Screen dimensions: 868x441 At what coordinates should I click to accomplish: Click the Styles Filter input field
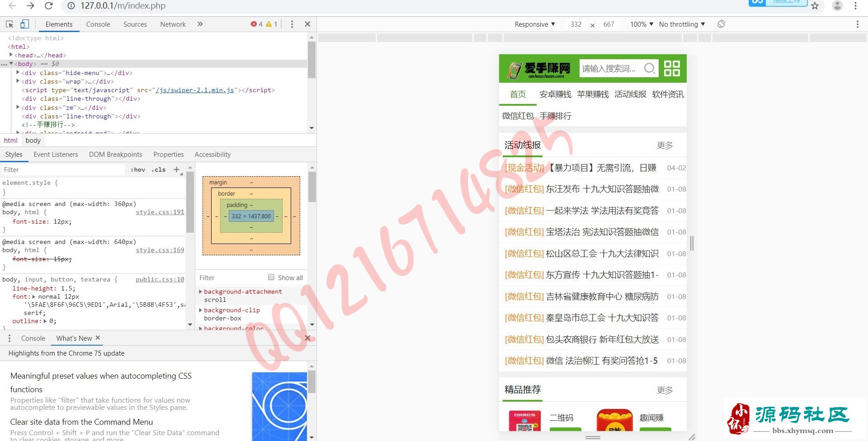tap(63, 170)
